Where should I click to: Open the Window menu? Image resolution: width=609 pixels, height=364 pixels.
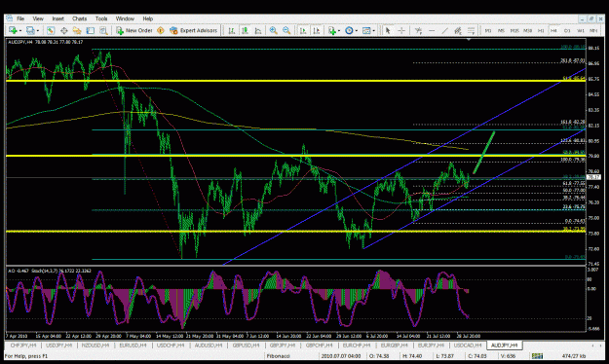pyautogui.click(x=125, y=18)
